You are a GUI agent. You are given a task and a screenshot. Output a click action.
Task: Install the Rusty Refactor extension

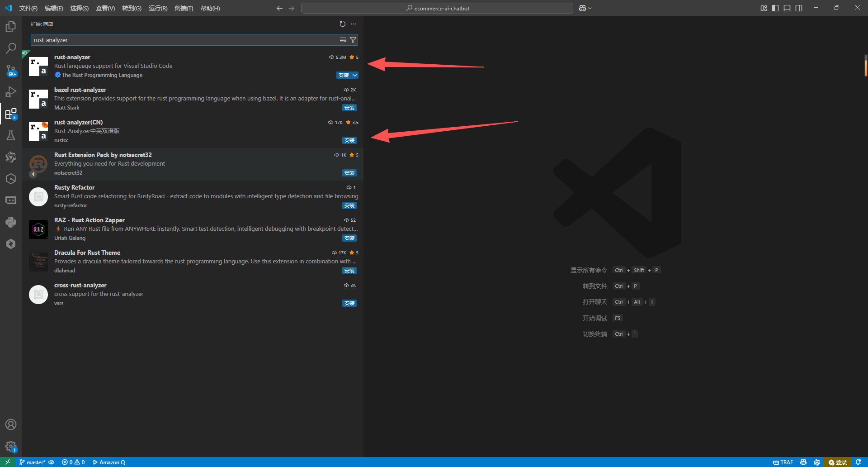(349, 205)
